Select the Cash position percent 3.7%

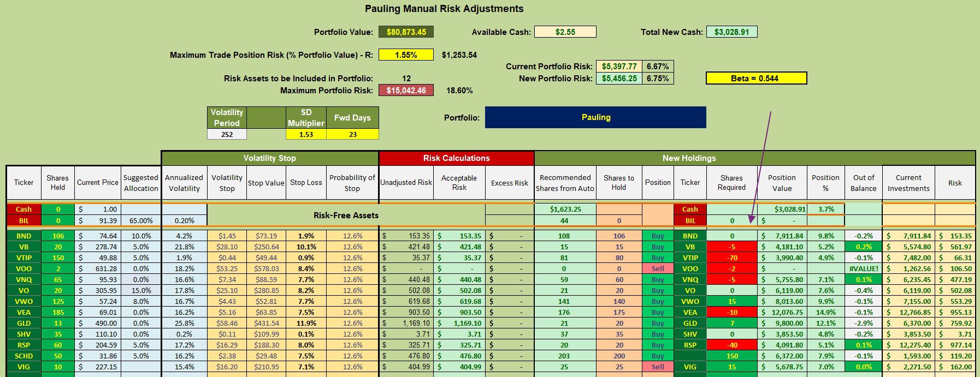pyautogui.click(x=826, y=210)
